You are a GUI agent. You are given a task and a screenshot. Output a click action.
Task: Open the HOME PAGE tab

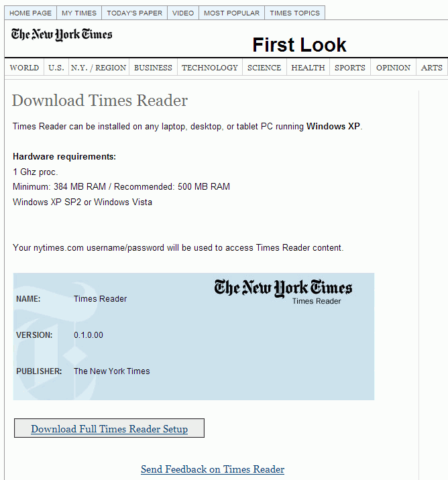pos(30,13)
